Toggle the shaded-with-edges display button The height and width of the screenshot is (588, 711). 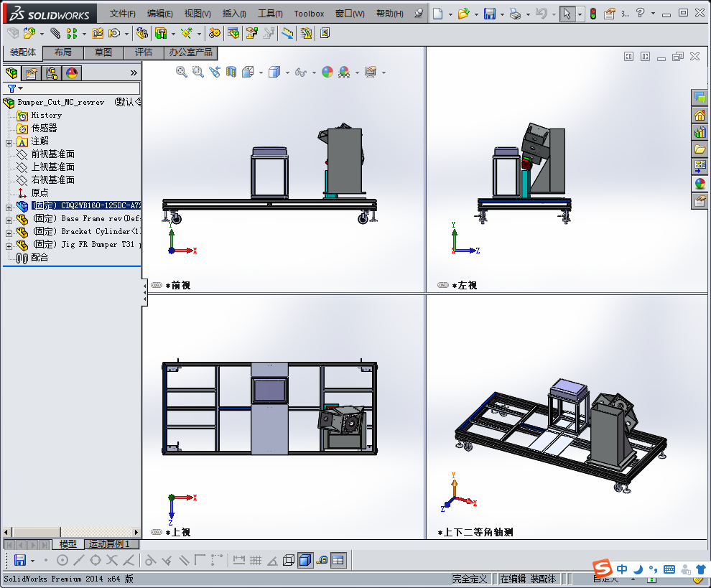click(x=305, y=560)
